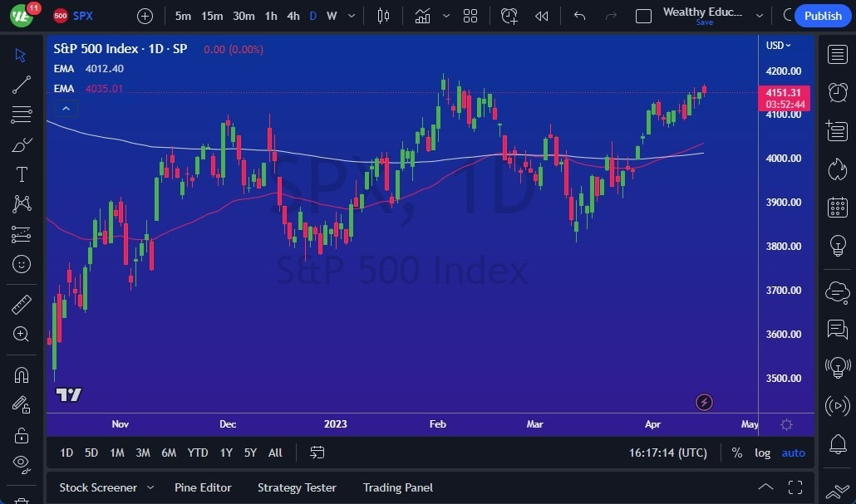Enable Magnet mode for drawings
Image resolution: width=856 pixels, height=504 pixels.
click(x=21, y=374)
